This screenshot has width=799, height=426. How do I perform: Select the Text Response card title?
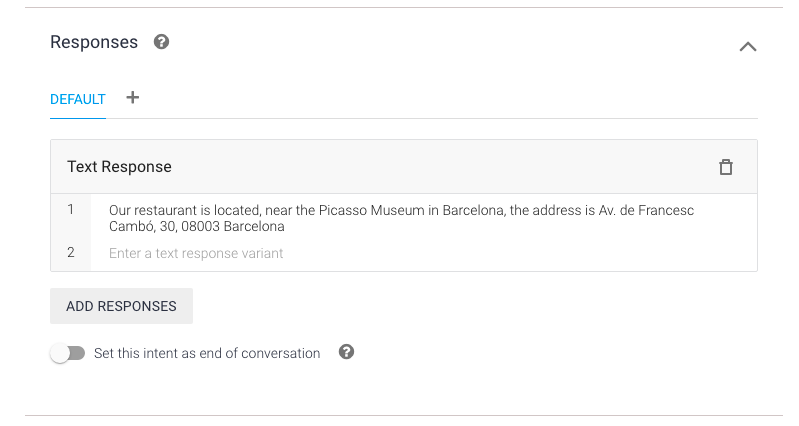tap(119, 167)
